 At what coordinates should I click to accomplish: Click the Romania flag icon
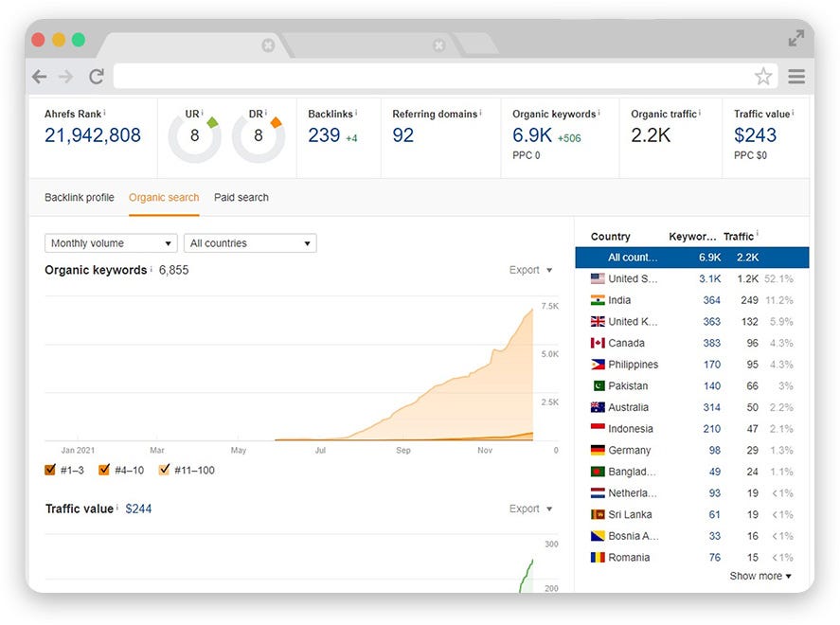pos(598,557)
